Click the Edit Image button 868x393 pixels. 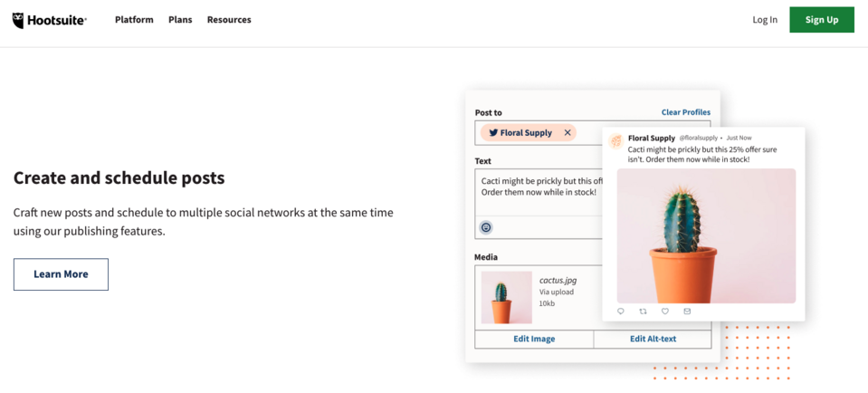tap(534, 340)
